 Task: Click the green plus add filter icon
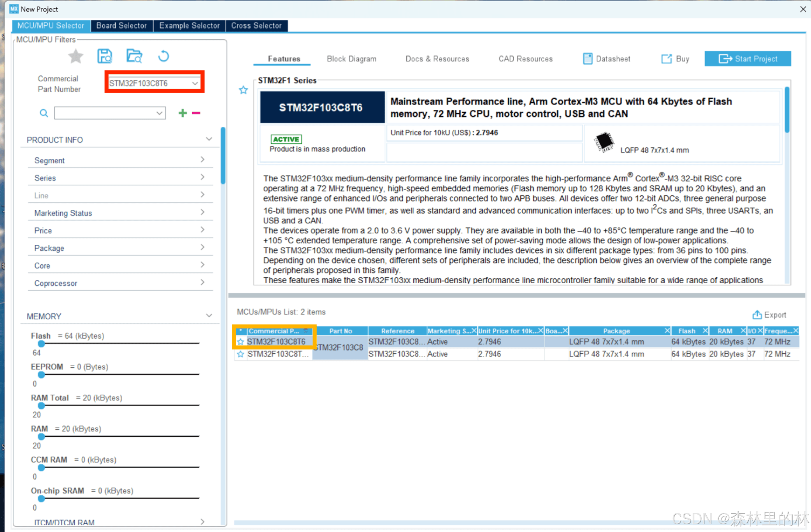[x=183, y=113]
